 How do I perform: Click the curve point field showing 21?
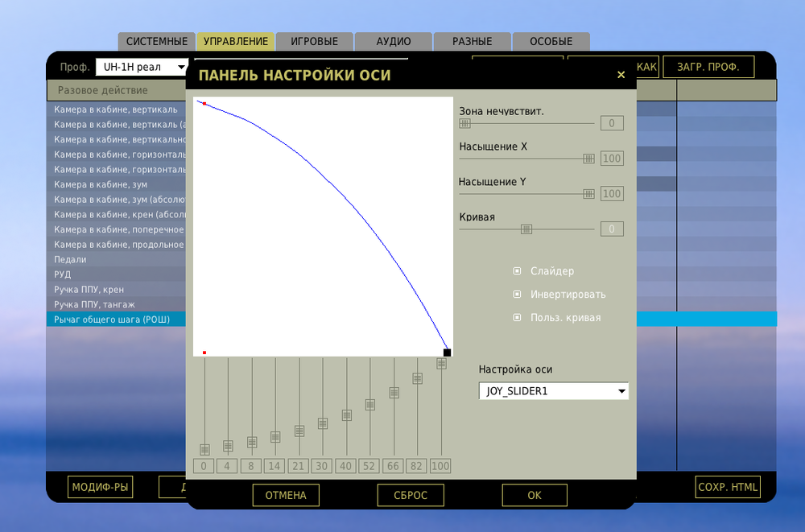(x=299, y=466)
